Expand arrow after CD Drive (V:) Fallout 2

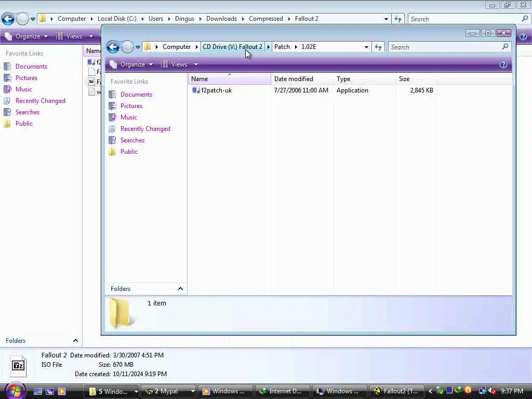click(269, 47)
